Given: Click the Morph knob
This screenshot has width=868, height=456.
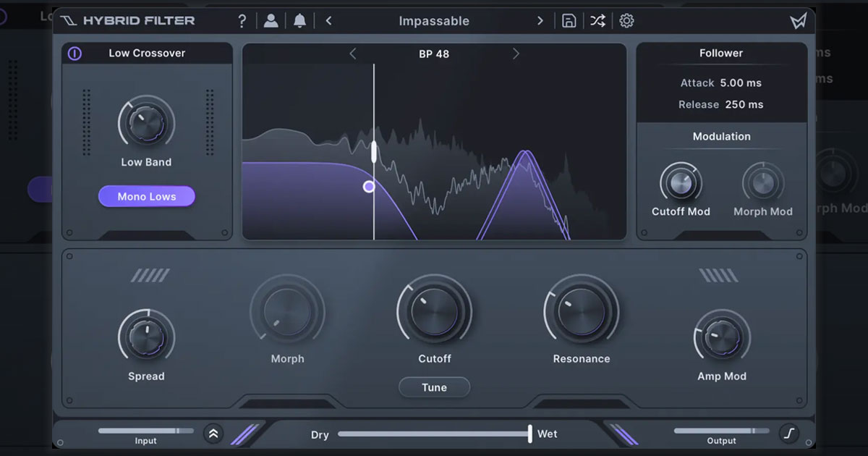Looking at the screenshot, I should (287, 311).
